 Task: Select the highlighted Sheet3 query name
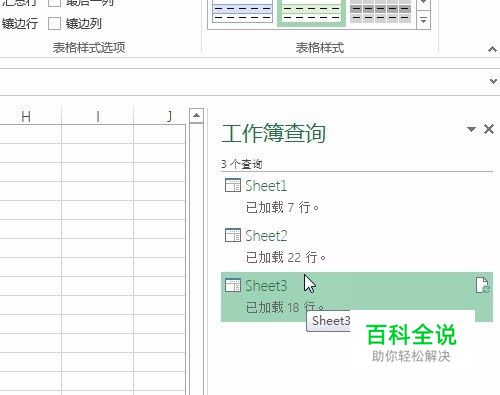pos(266,286)
